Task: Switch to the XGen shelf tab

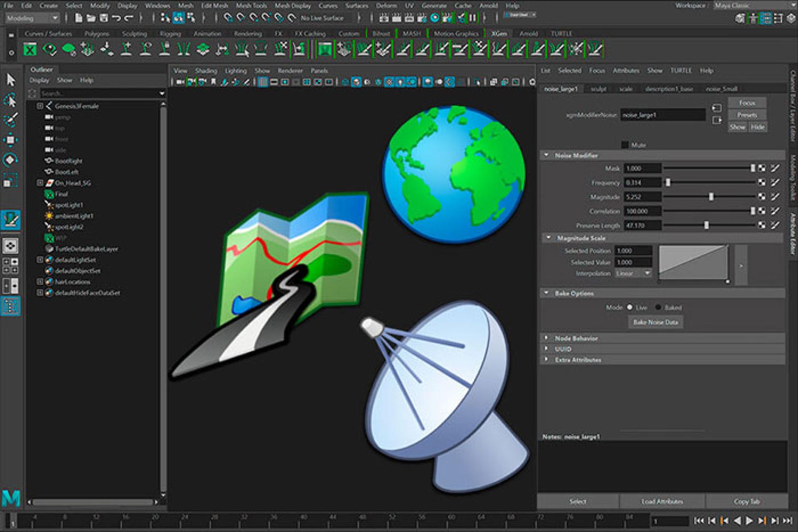Action: coord(499,34)
